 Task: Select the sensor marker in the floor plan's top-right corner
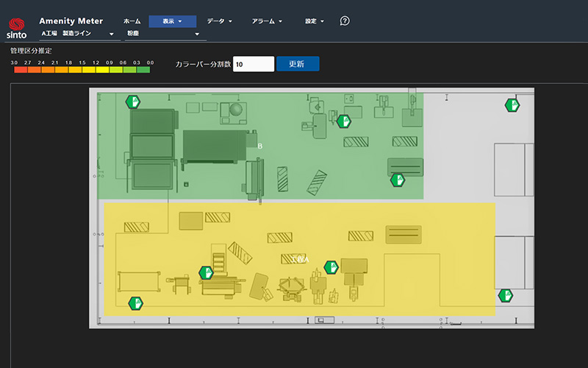point(512,105)
